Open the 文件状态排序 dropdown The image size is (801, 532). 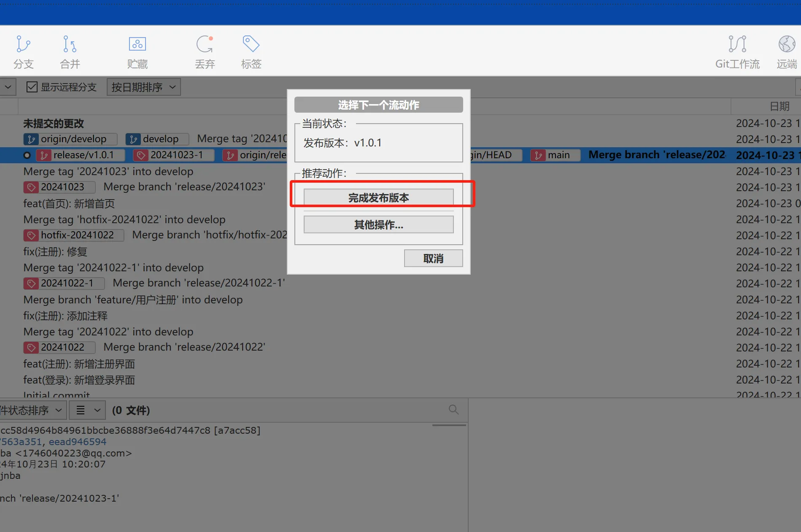coord(32,410)
